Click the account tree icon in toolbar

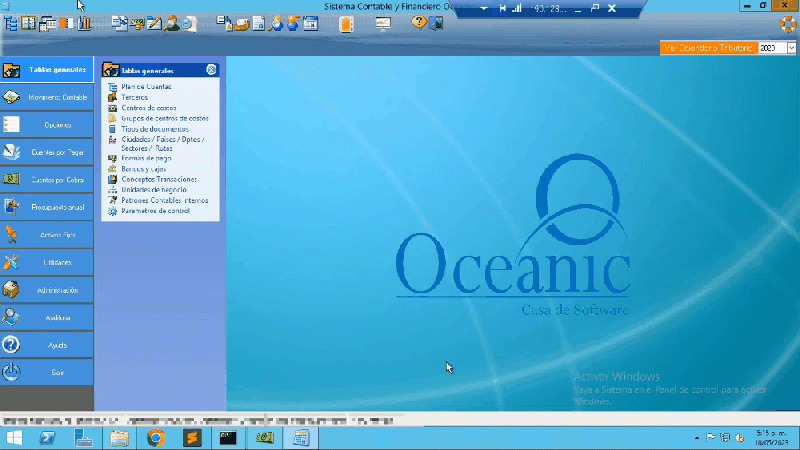10,22
